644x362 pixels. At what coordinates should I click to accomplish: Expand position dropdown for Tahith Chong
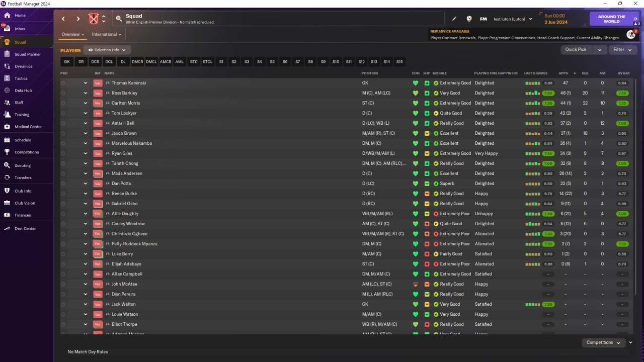coord(86,163)
